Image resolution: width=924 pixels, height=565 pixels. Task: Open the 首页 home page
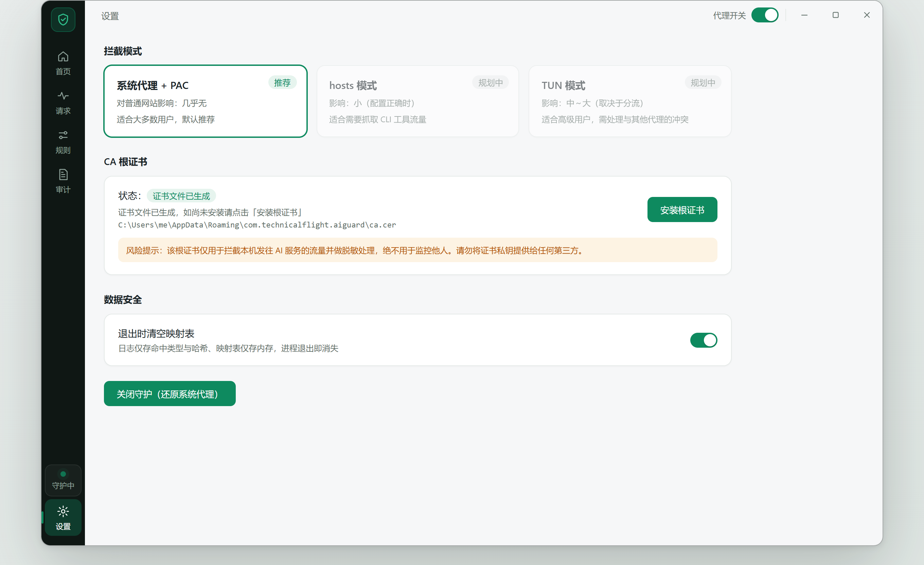[x=63, y=63]
